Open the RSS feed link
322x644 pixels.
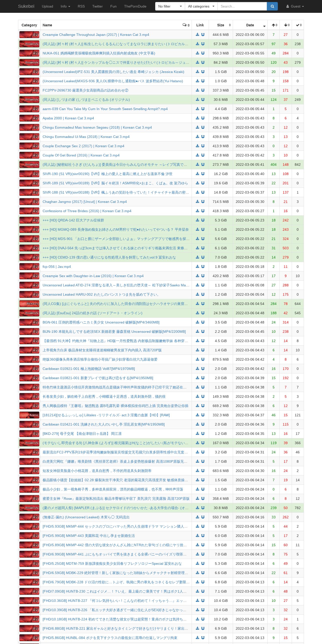pyautogui.click(x=81, y=6)
